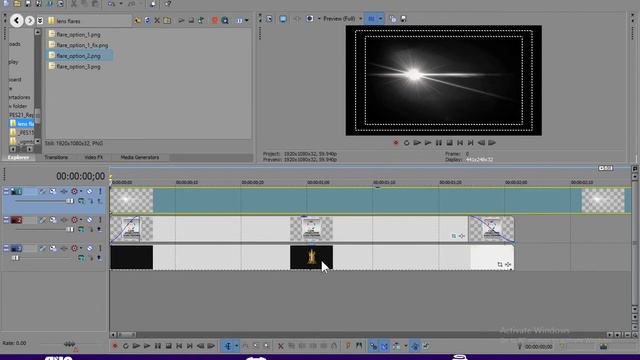This screenshot has width=640, height=360.
Task: Go back in the Explorer folder history
Action: point(16,20)
